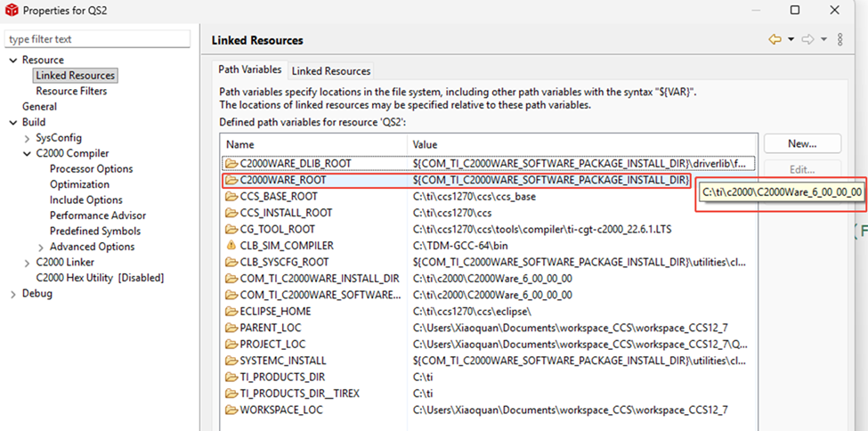Select the CG_TOOL_ROOT variable name

[x=278, y=230]
